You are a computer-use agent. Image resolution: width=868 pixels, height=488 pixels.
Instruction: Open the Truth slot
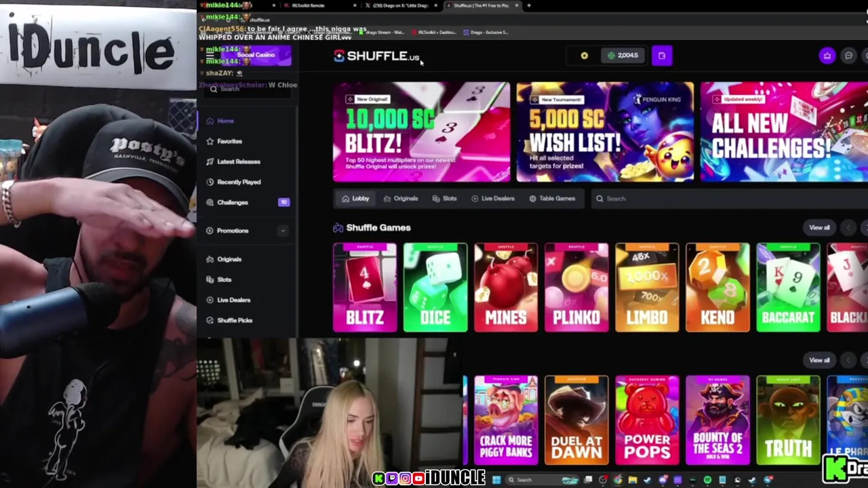point(788,420)
